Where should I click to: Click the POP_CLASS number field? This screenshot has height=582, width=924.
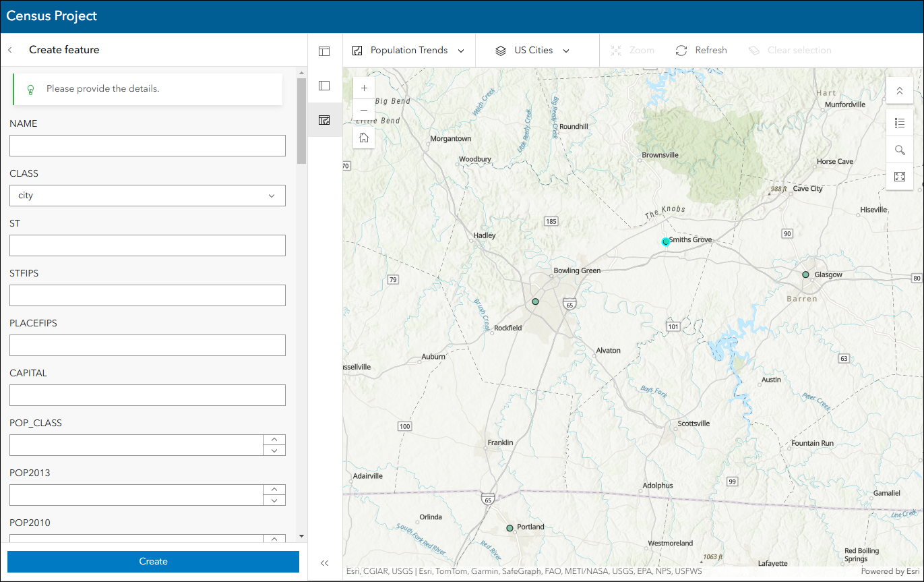pyautogui.click(x=136, y=445)
